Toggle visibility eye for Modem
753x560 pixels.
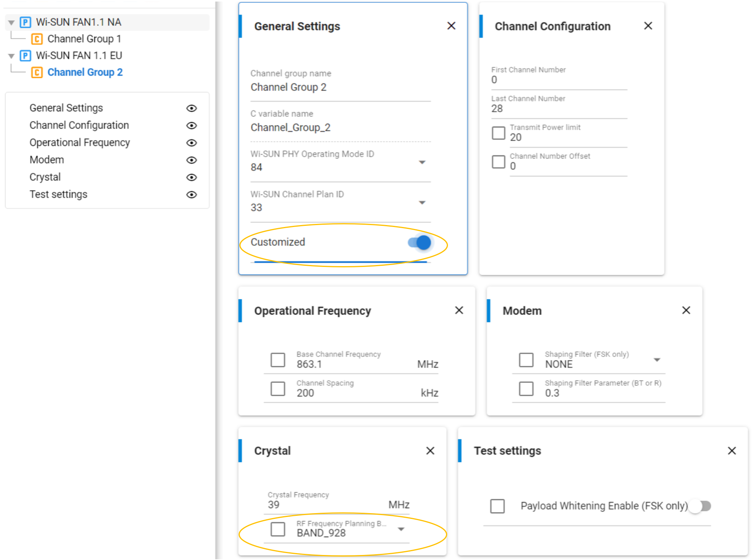(x=192, y=160)
